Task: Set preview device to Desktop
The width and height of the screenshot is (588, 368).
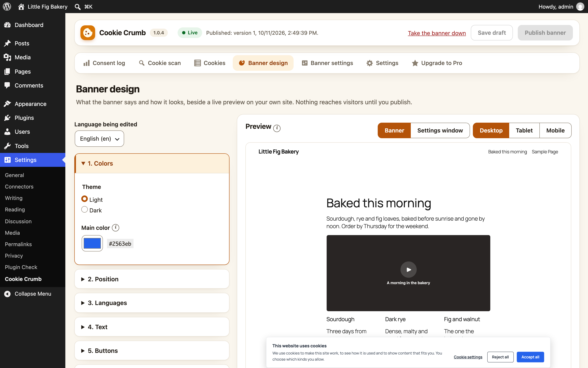Action: pyautogui.click(x=491, y=130)
